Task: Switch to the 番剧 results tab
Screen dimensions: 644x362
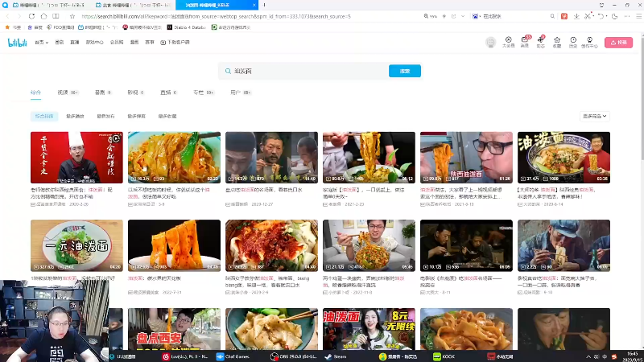Action: point(103,93)
